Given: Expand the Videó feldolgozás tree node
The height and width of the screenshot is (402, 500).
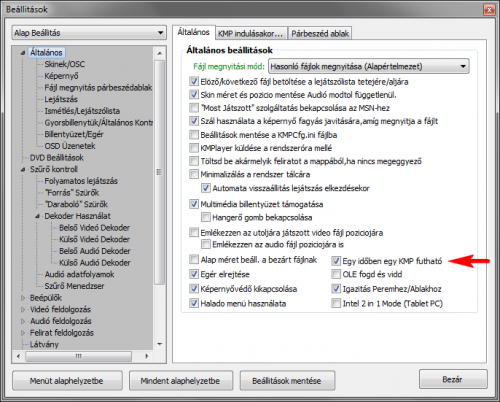Looking at the screenshot, I should (x=23, y=310).
